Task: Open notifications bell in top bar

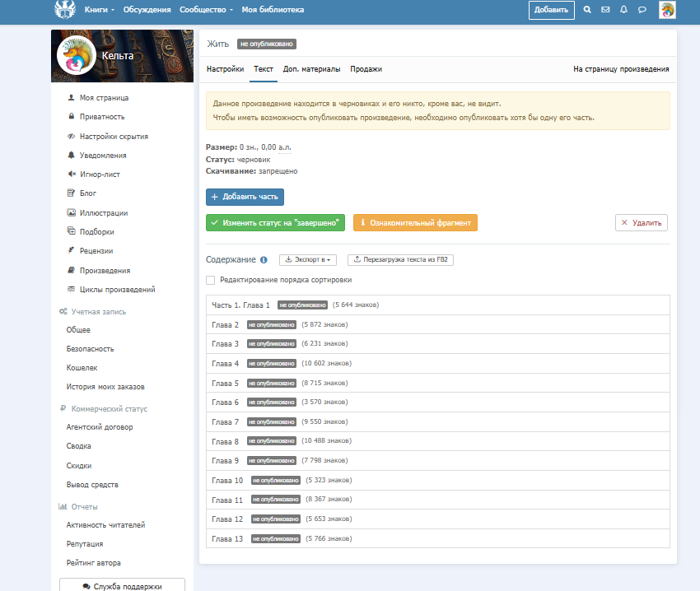Action: [x=623, y=10]
